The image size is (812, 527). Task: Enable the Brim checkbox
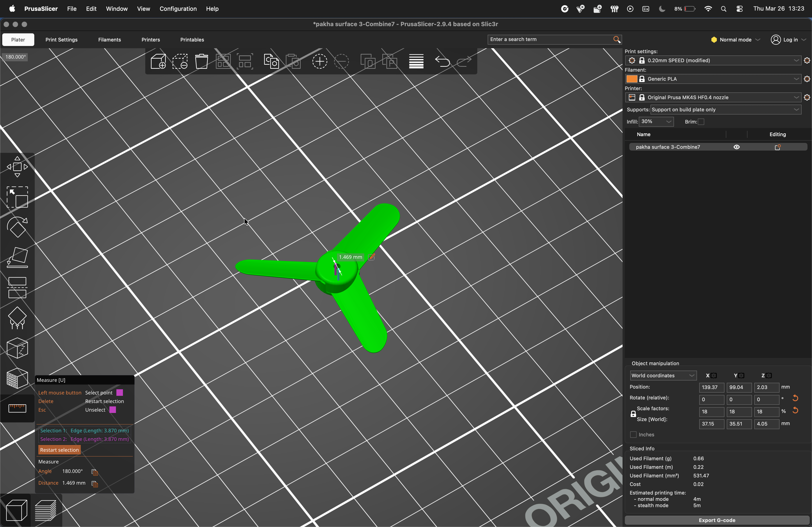click(701, 122)
